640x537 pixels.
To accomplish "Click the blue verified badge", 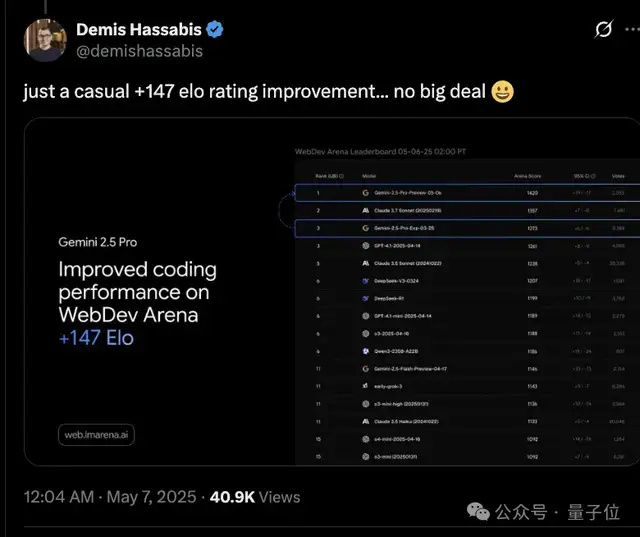I will click(x=215, y=30).
